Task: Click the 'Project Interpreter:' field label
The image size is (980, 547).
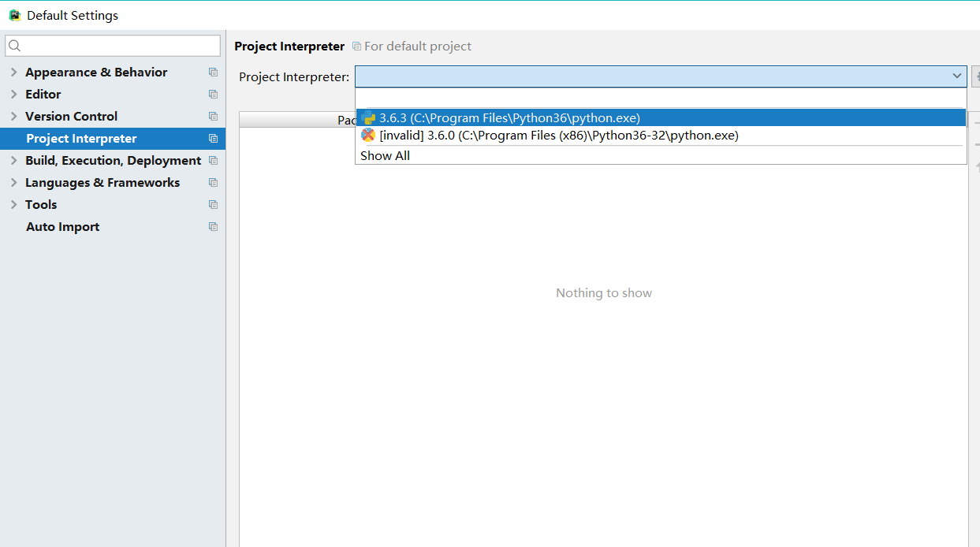Action: [x=294, y=76]
